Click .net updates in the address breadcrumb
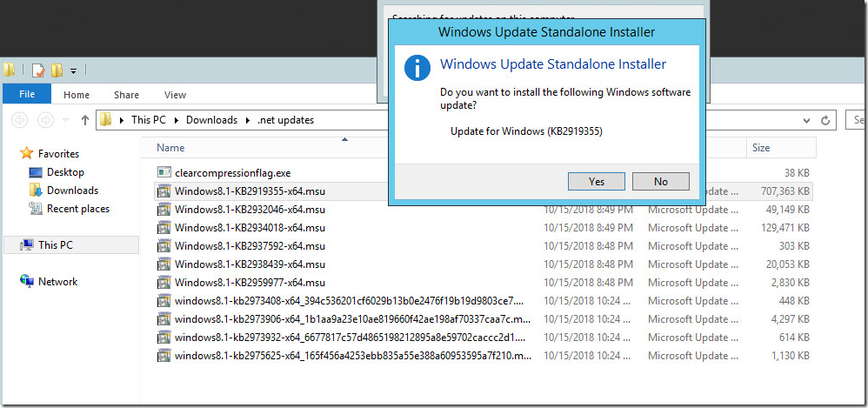The image size is (868, 408). (x=285, y=119)
